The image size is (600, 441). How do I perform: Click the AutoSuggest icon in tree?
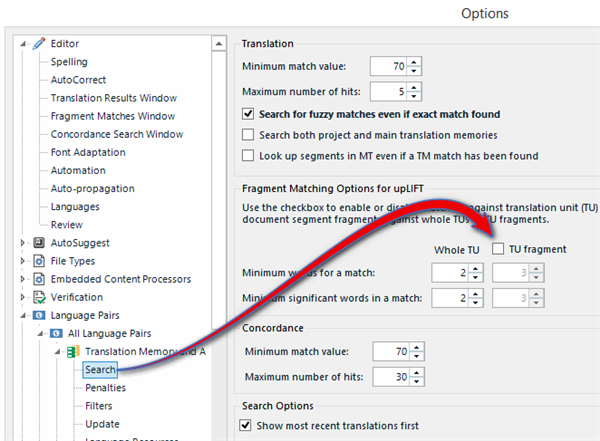(39, 243)
